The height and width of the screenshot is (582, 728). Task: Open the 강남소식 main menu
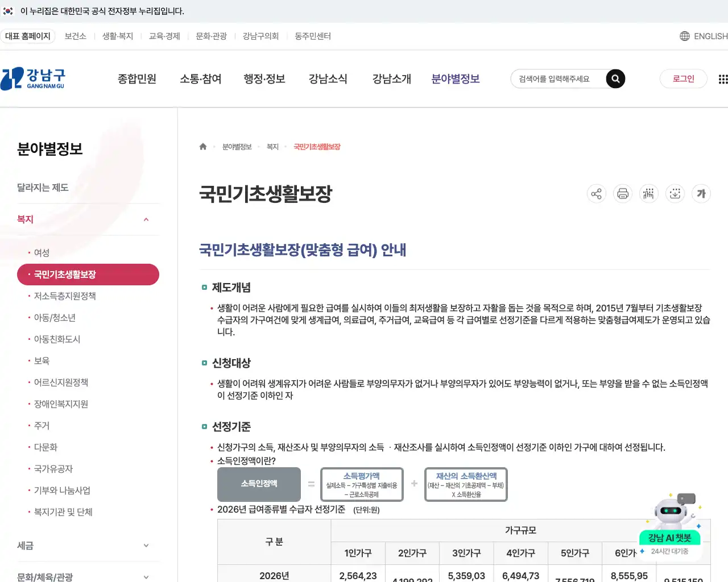[x=328, y=79]
